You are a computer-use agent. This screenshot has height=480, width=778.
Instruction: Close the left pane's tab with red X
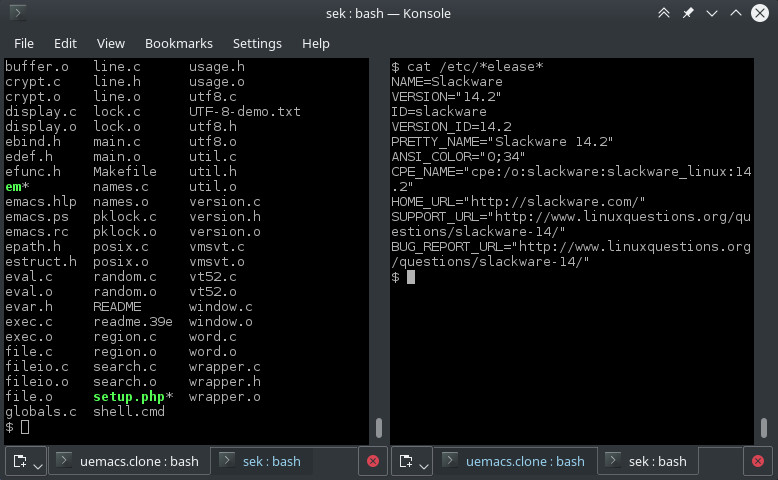coord(373,461)
